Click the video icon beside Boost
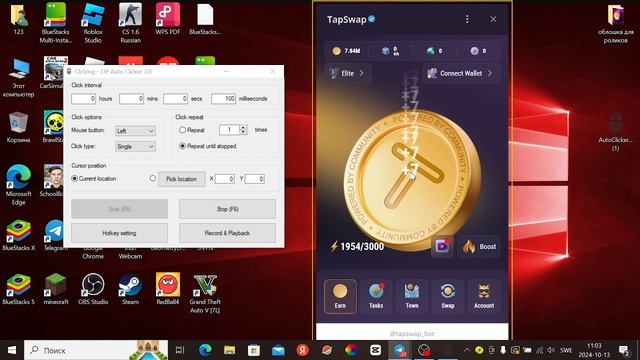This screenshot has width=640, height=360. 442,247
